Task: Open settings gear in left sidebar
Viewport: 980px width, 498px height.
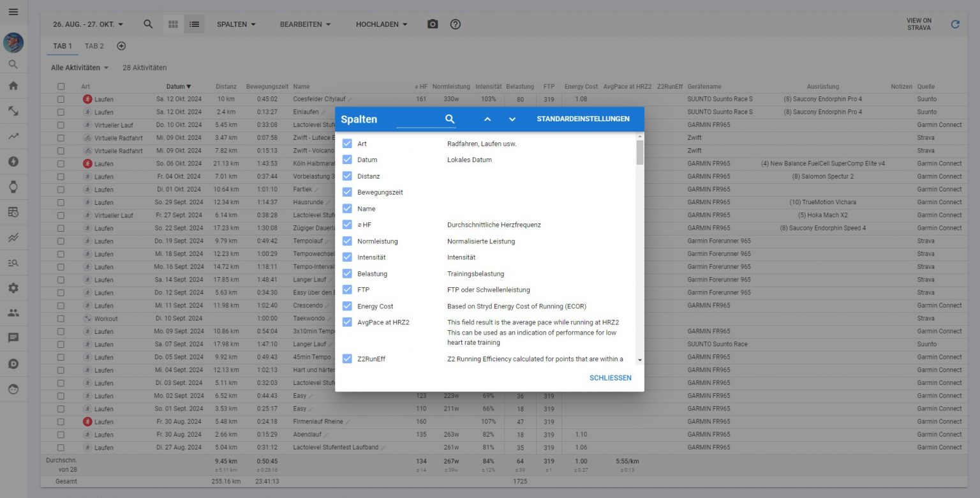Action: pos(13,288)
